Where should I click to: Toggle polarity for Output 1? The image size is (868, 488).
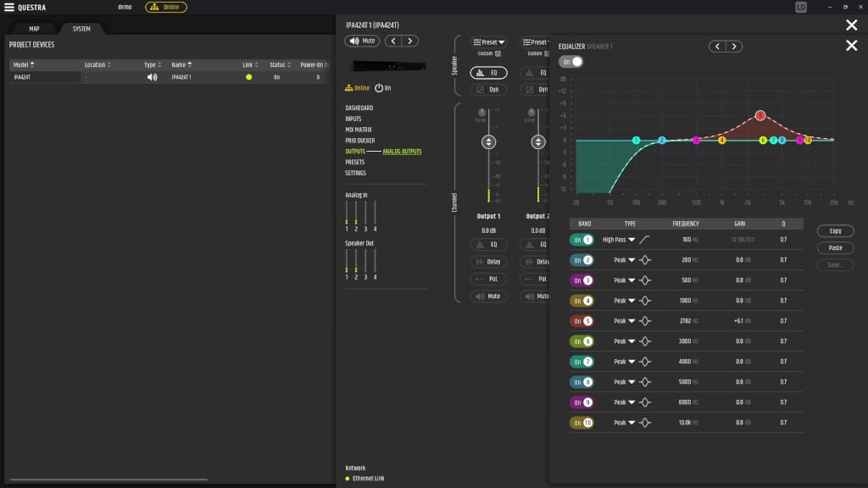[x=488, y=279]
